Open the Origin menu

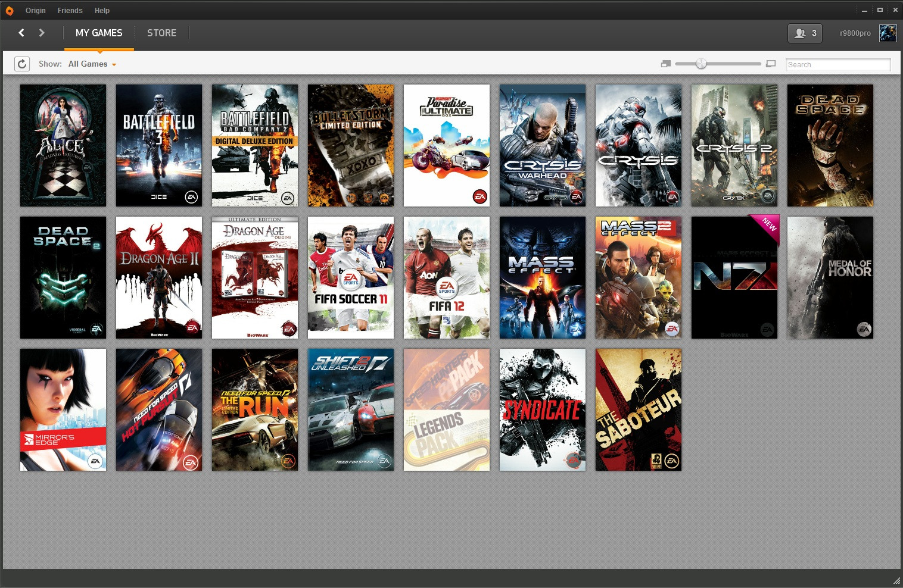36,11
